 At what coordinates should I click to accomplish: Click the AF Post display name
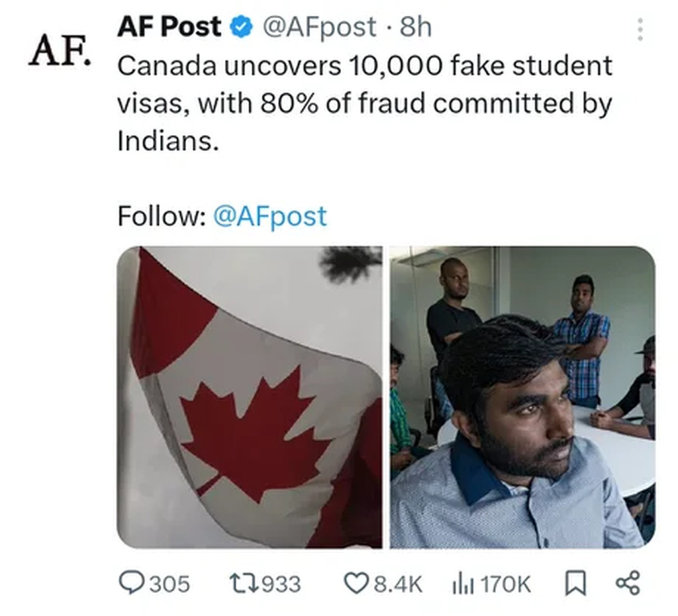click(x=169, y=26)
